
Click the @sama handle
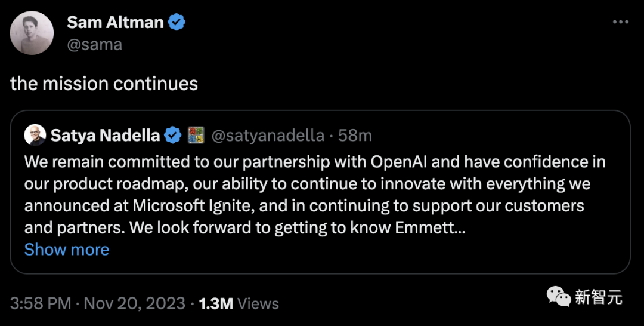(94, 44)
